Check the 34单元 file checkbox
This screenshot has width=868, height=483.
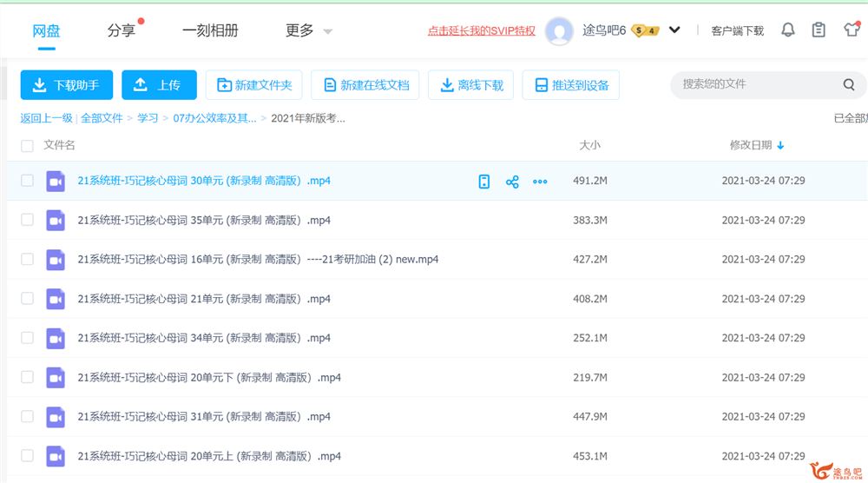point(27,338)
